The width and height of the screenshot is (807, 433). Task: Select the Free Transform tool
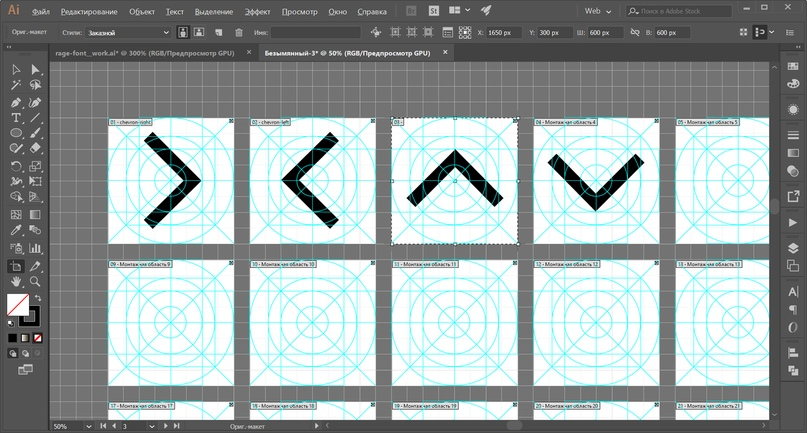pos(35,181)
